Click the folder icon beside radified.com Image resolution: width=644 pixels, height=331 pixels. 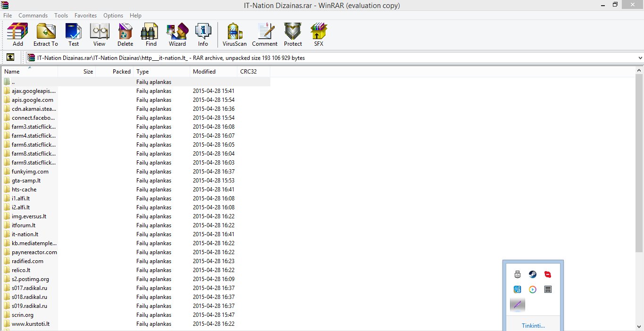(7, 261)
